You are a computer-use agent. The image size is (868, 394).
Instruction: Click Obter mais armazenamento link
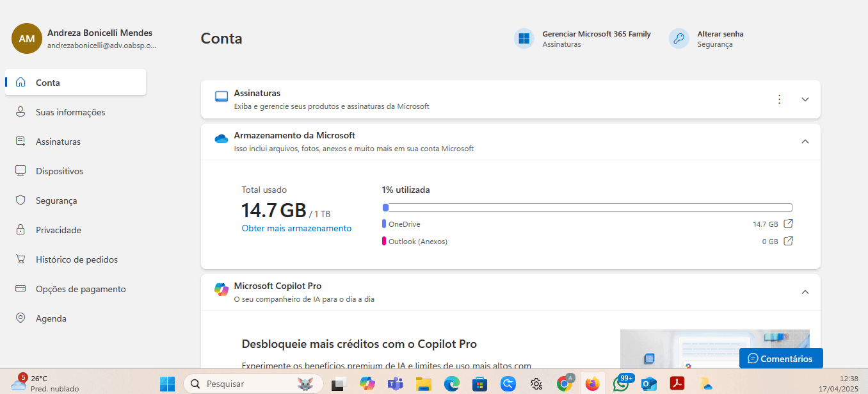pyautogui.click(x=296, y=228)
